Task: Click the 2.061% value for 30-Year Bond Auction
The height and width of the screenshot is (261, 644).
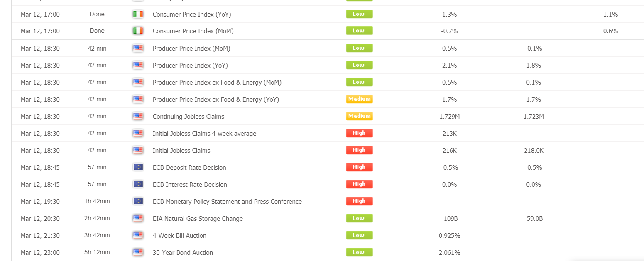Action: (x=449, y=253)
